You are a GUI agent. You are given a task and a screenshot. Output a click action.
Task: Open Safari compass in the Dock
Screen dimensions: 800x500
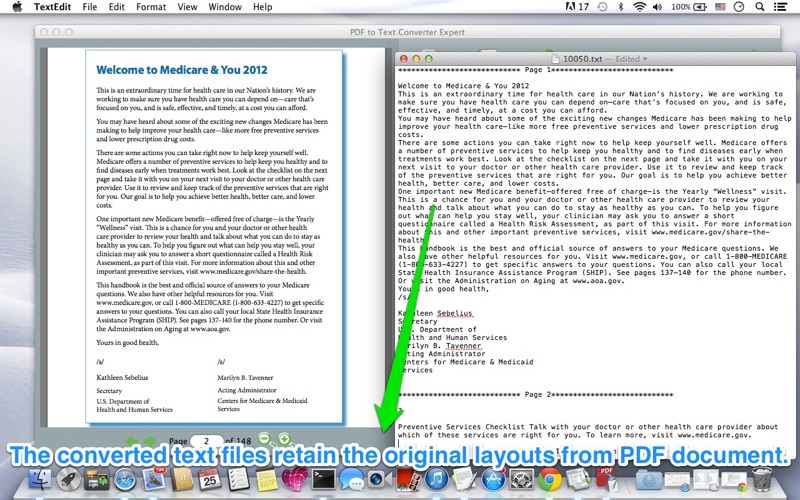click(125, 479)
